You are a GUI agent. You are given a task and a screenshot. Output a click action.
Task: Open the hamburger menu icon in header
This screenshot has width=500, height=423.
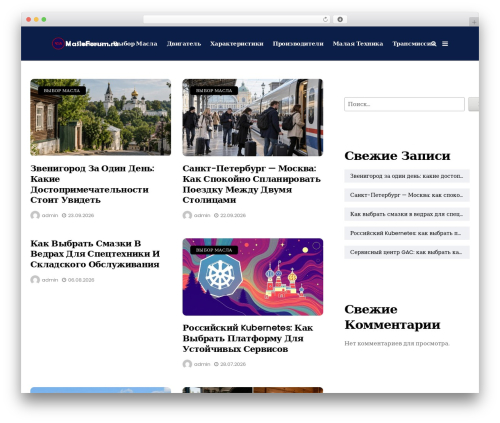[x=445, y=44]
